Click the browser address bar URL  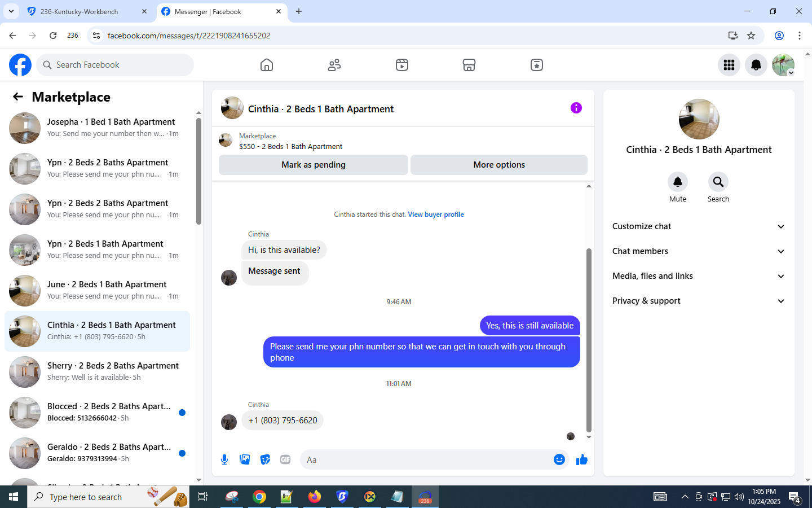click(189, 36)
